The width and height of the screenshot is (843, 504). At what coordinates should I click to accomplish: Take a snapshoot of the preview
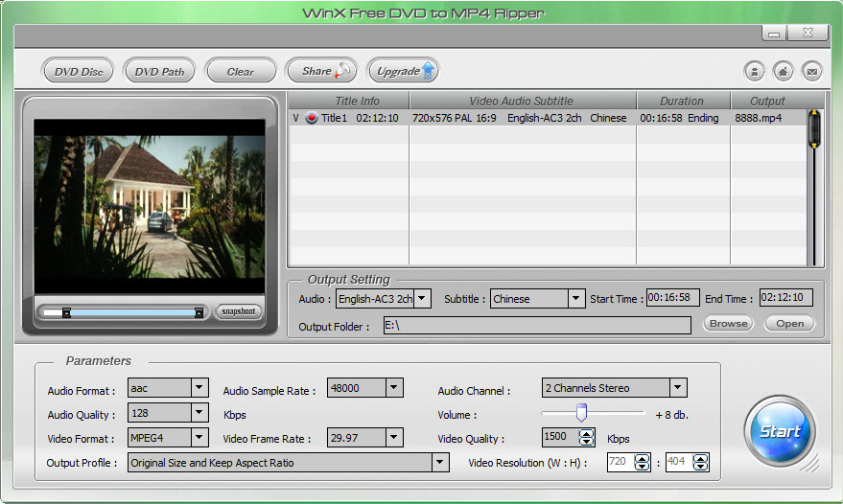coord(239,311)
